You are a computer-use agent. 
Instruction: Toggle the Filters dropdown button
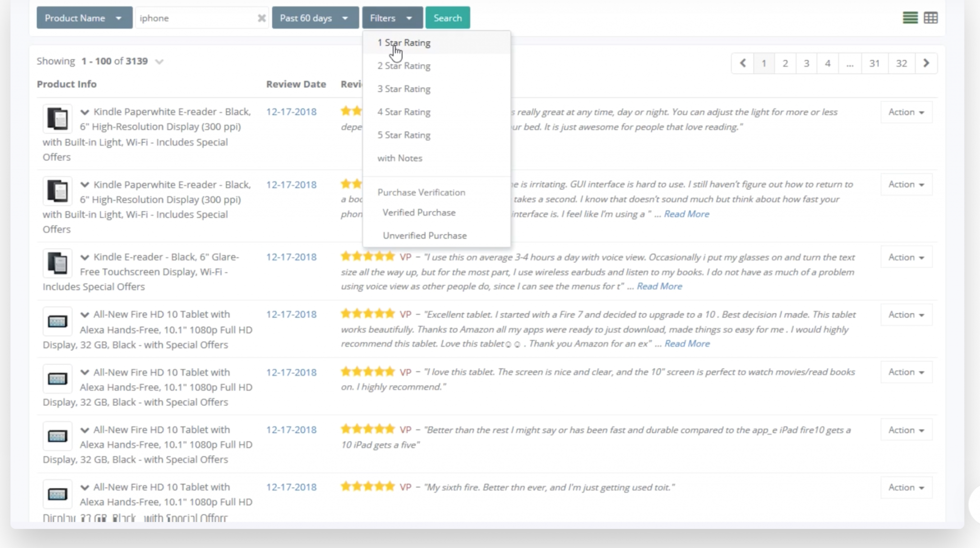point(392,18)
